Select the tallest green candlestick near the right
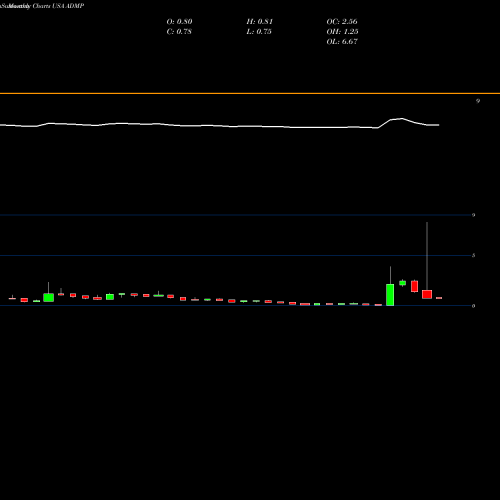500x500 pixels. click(390, 295)
